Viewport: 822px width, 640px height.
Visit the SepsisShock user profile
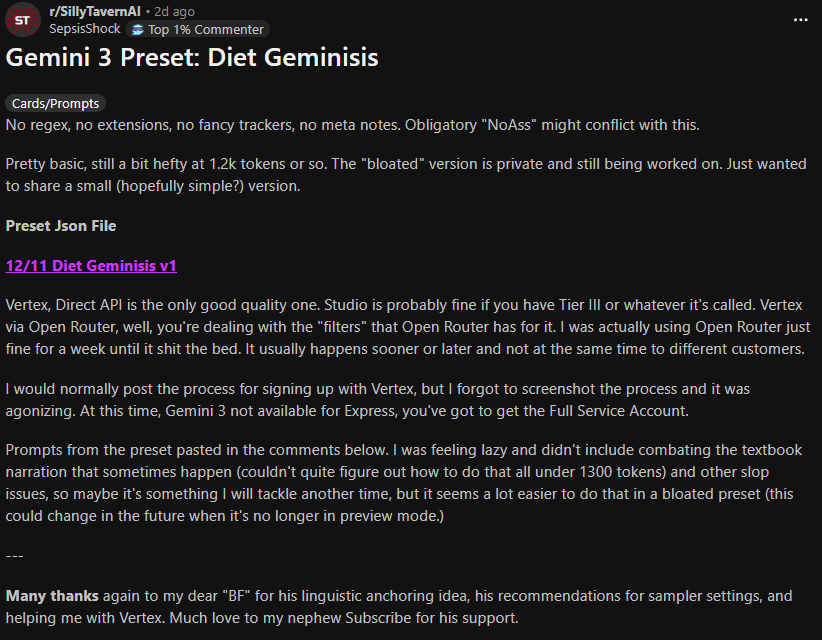click(x=85, y=30)
